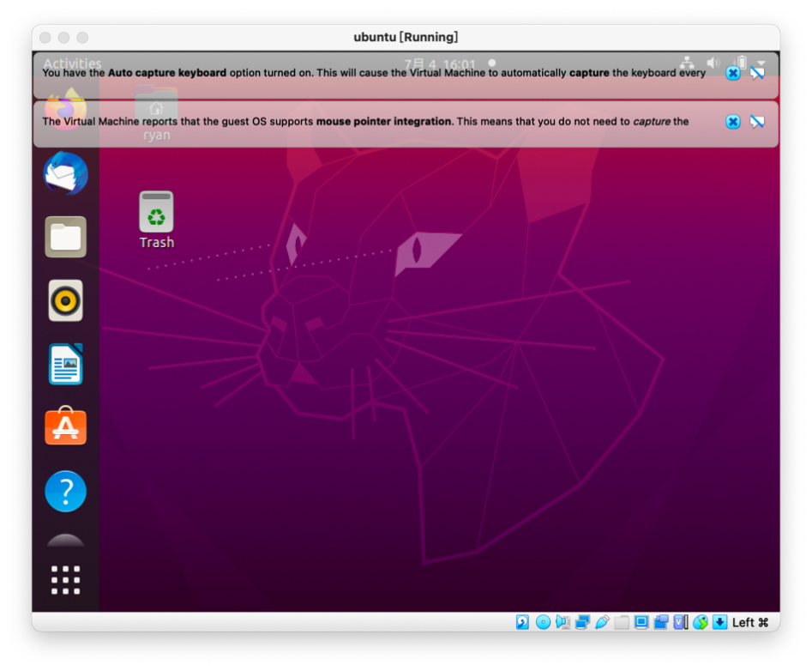This screenshot has width=812, height=671.
Task: Click the display status monitor icon
Action: point(641,622)
